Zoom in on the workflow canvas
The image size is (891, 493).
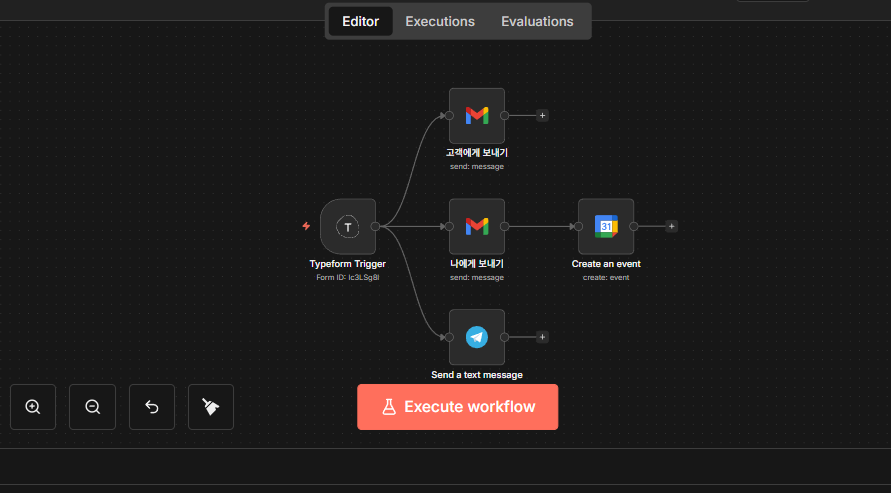(x=33, y=407)
